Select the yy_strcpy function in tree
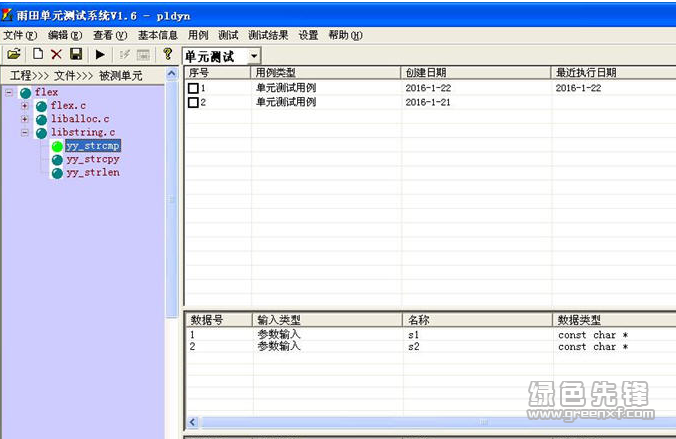This screenshot has width=676, height=439. pyautogui.click(x=93, y=159)
